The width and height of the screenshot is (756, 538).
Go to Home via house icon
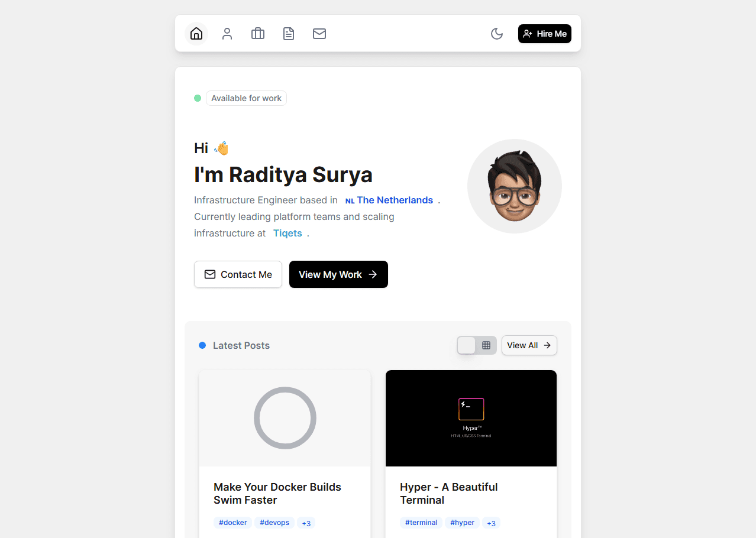[196, 34]
